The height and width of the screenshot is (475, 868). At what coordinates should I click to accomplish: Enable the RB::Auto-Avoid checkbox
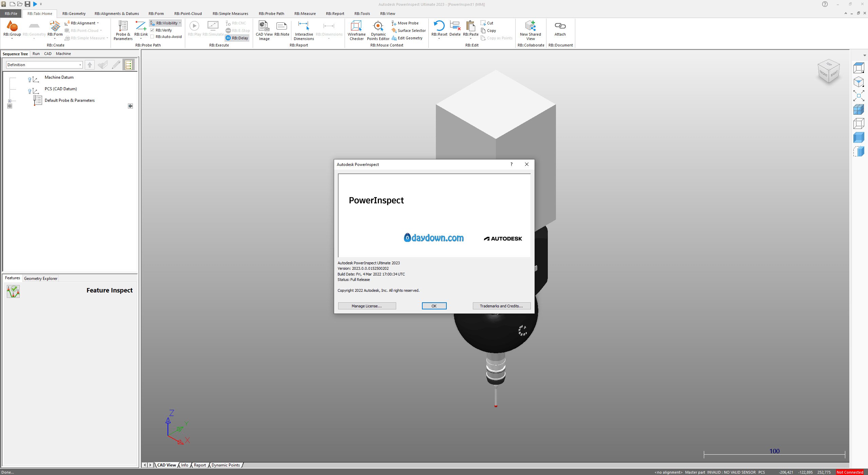point(152,37)
